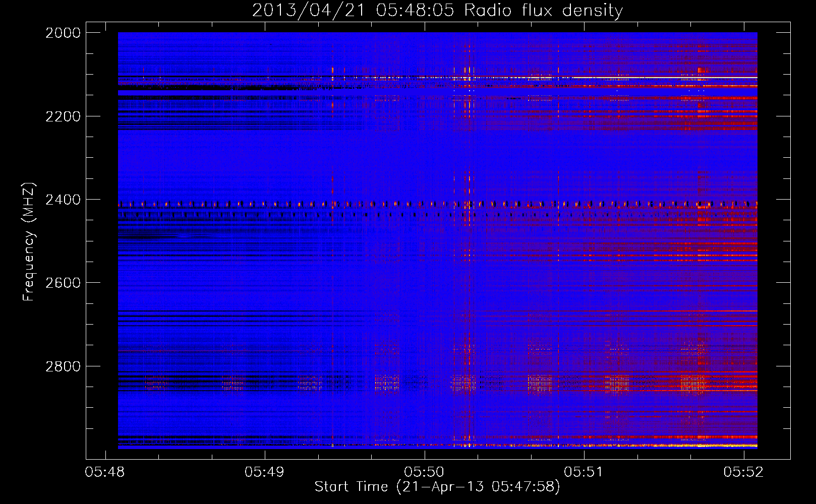
Task: Click the 2600 frequency tick label
Action: click(x=63, y=283)
